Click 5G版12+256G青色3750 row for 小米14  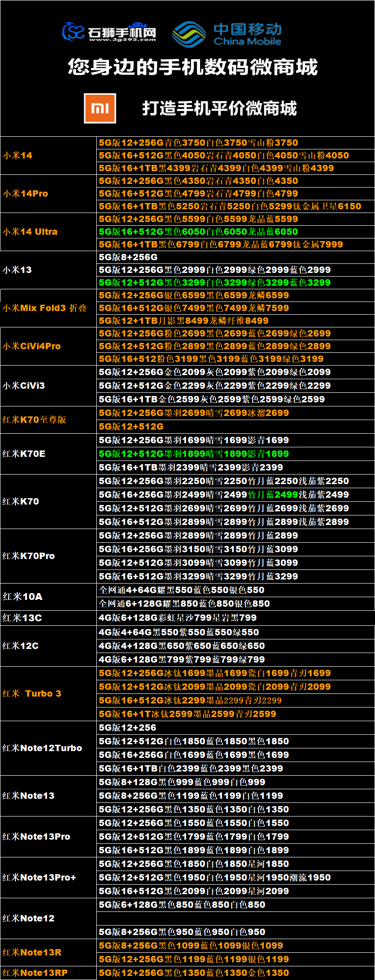(x=235, y=143)
